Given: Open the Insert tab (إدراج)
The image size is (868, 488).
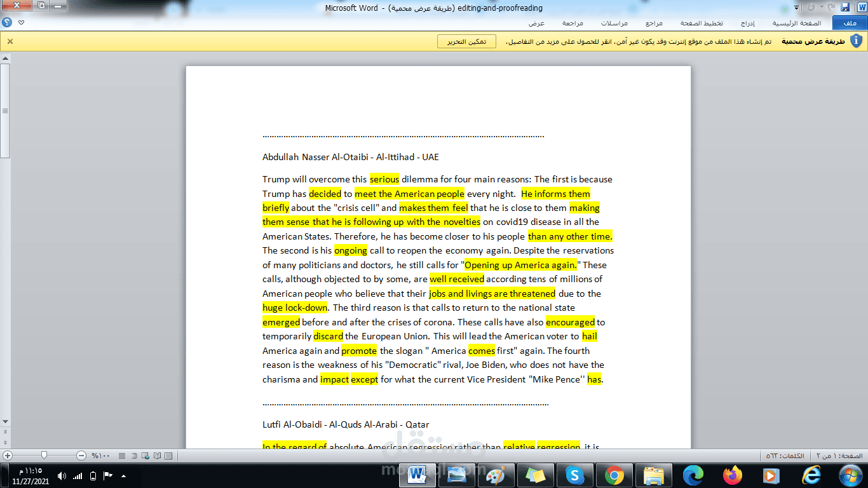Looking at the screenshot, I should (x=747, y=23).
